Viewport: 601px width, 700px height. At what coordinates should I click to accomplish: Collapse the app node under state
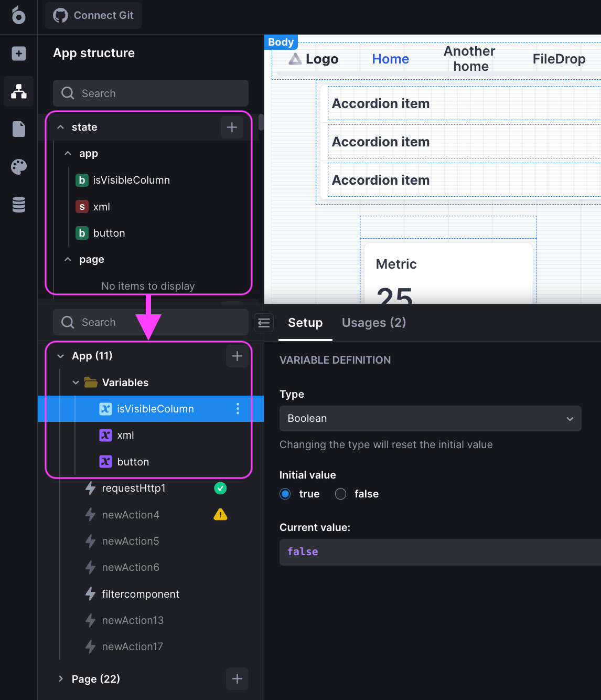click(68, 154)
